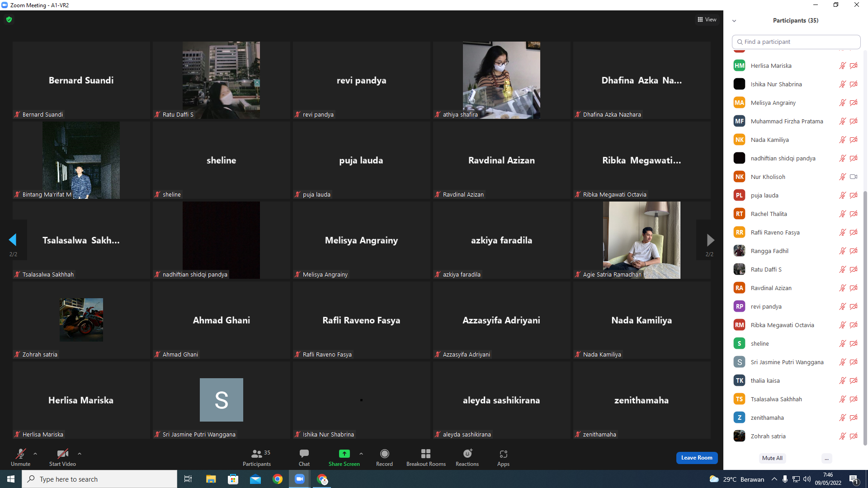The width and height of the screenshot is (868, 488).
Task: Open the weather widget showing 29°C Berawan
Action: tap(737, 479)
